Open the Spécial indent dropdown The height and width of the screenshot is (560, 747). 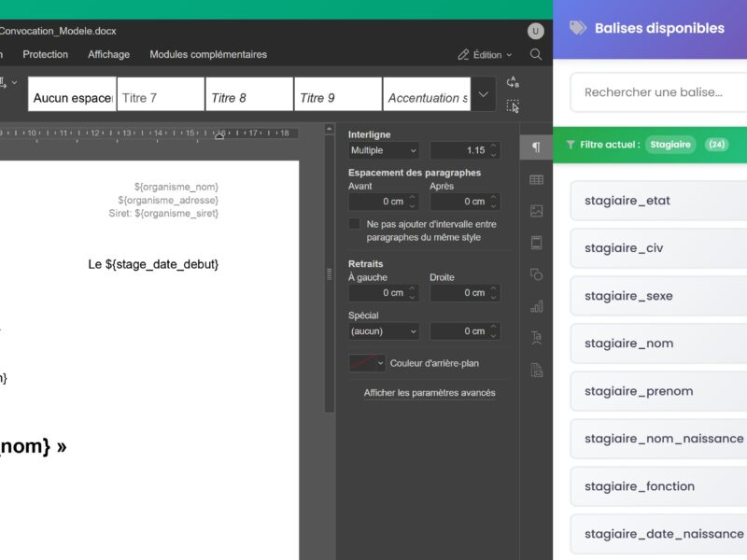(x=384, y=331)
